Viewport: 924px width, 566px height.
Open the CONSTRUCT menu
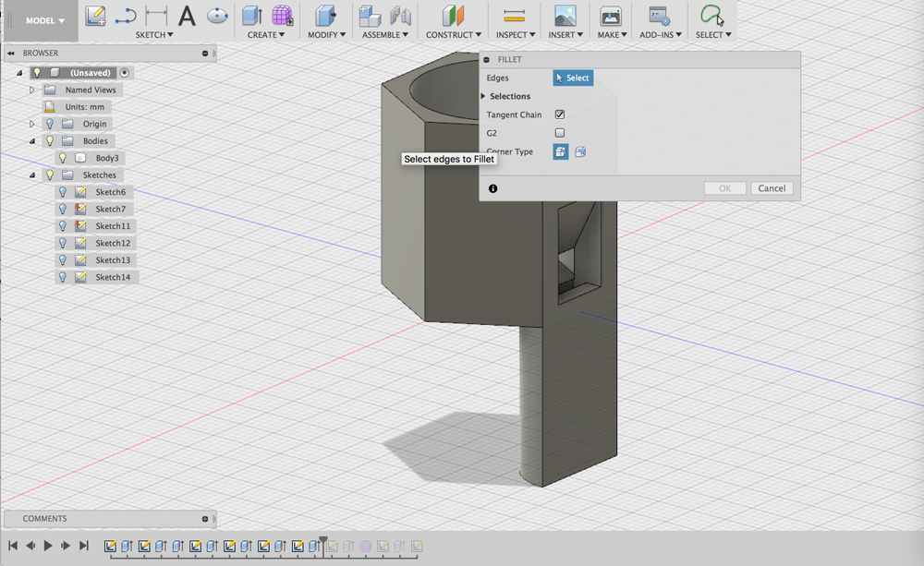click(454, 35)
